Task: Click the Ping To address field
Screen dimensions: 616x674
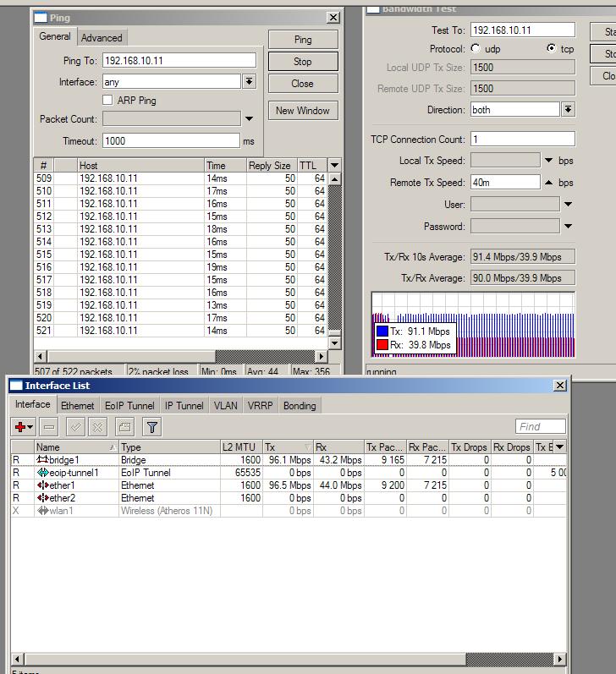Action: [x=179, y=61]
